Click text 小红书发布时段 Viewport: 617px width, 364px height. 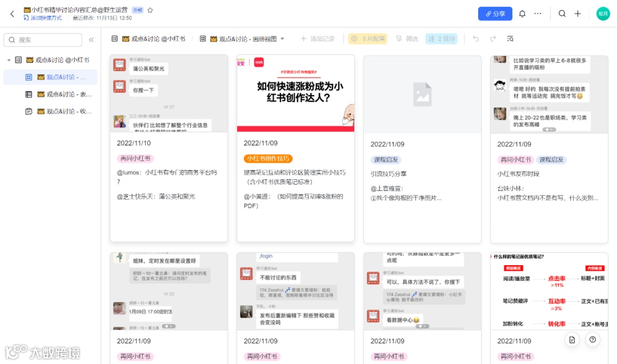[518, 174]
